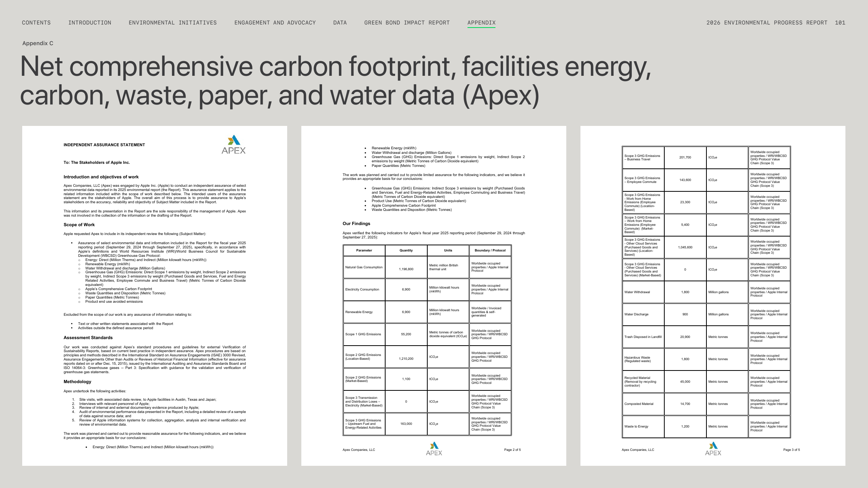Click the value 143,600 for Employee Commute
The image size is (868, 488).
click(685, 180)
